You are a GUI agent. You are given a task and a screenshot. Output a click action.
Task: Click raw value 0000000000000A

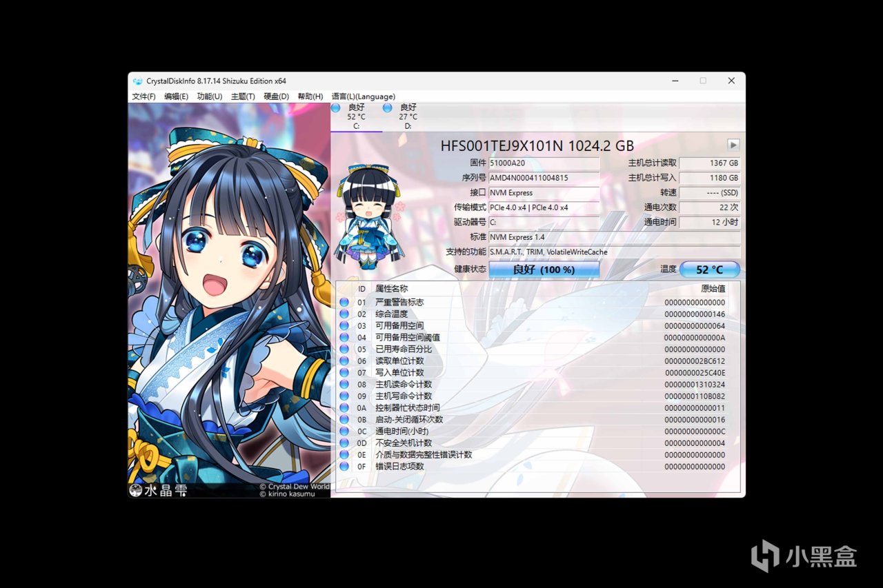695,337
